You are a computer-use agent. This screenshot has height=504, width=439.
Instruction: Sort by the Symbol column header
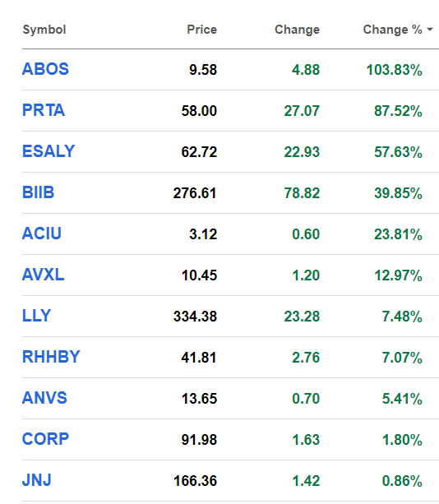44,30
